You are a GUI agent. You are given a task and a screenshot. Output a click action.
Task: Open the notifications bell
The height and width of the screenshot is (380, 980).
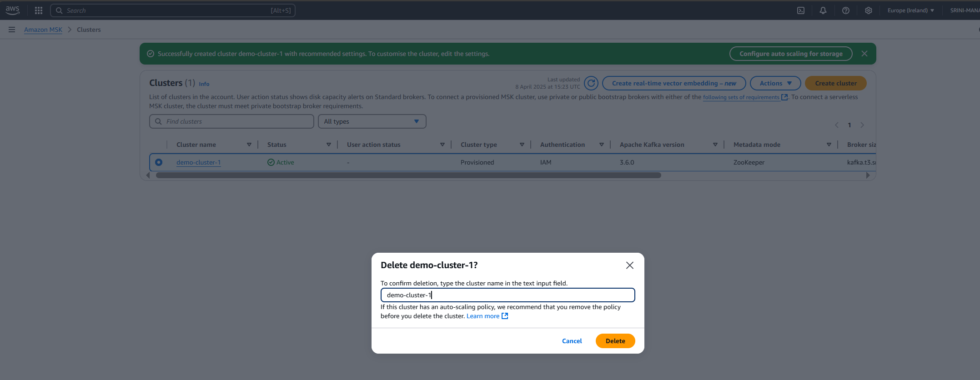coord(823,10)
